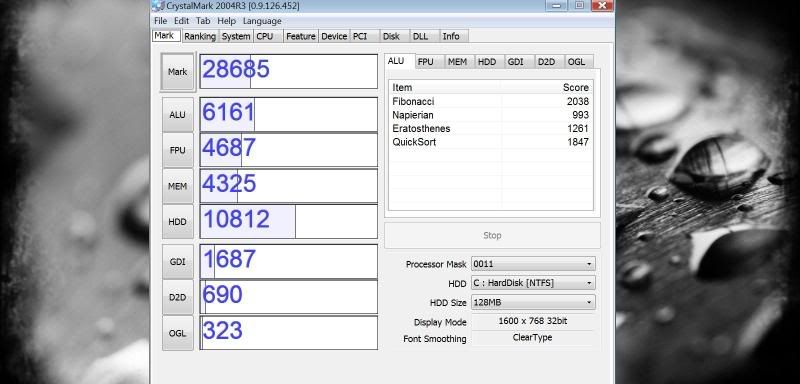Expand the Processor Mask dropdown
This screenshot has height=384, width=800.
pos(533,264)
